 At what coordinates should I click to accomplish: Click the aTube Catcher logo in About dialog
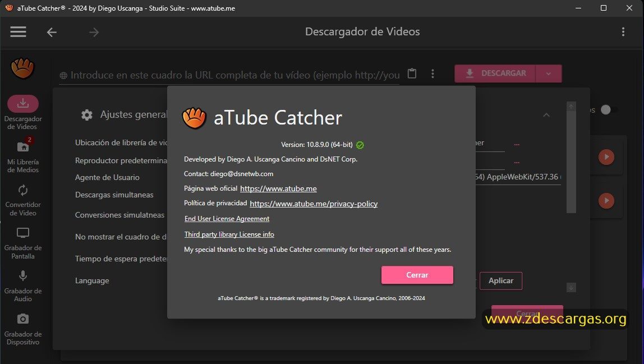(194, 118)
